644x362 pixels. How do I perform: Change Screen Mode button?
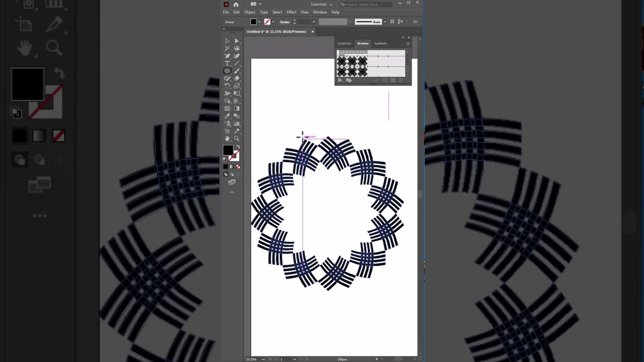[232, 183]
